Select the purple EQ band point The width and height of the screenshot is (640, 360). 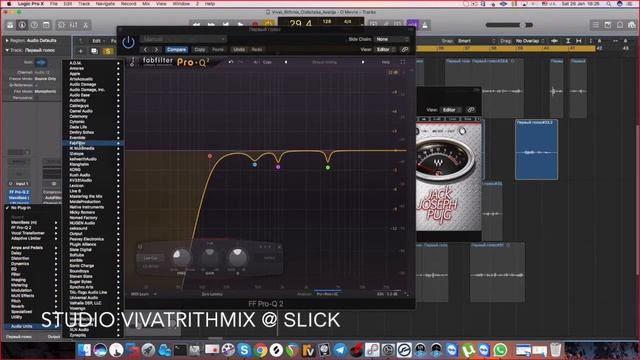point(278,167)
